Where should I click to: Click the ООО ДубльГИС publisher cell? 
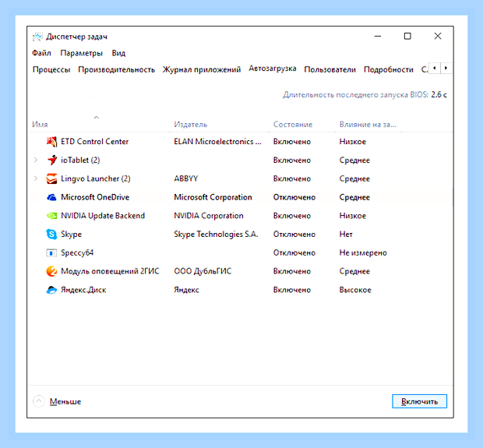tap(203, 271)
